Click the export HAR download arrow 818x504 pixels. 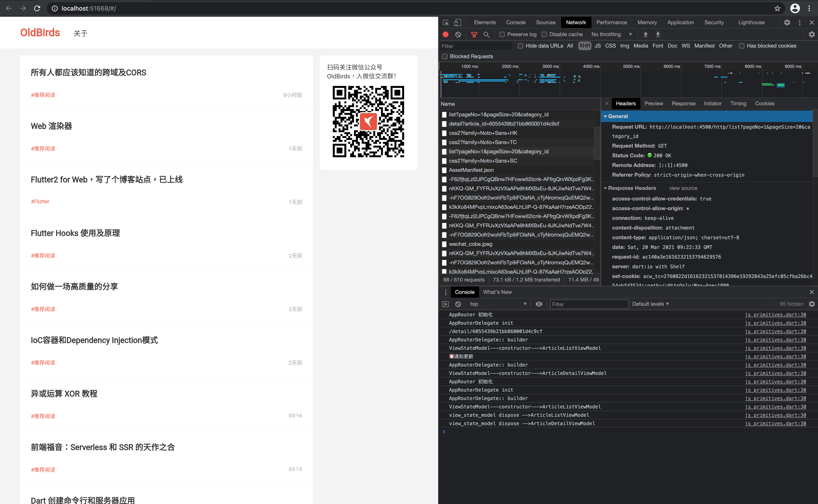pos(658,34)
